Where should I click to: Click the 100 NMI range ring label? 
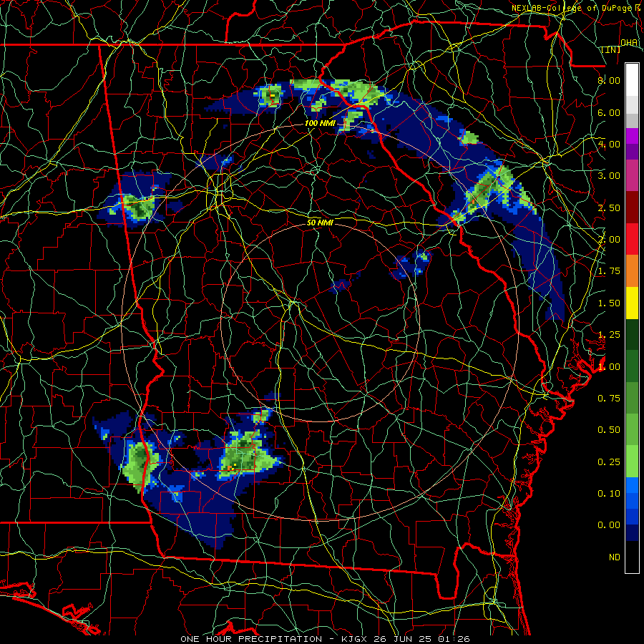click(320, 123)
